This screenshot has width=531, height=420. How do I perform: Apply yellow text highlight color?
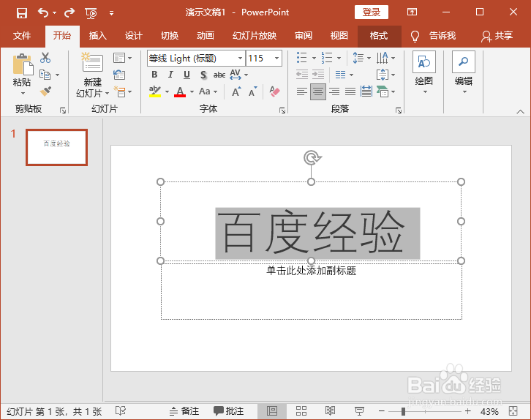[x=155, y=91]
